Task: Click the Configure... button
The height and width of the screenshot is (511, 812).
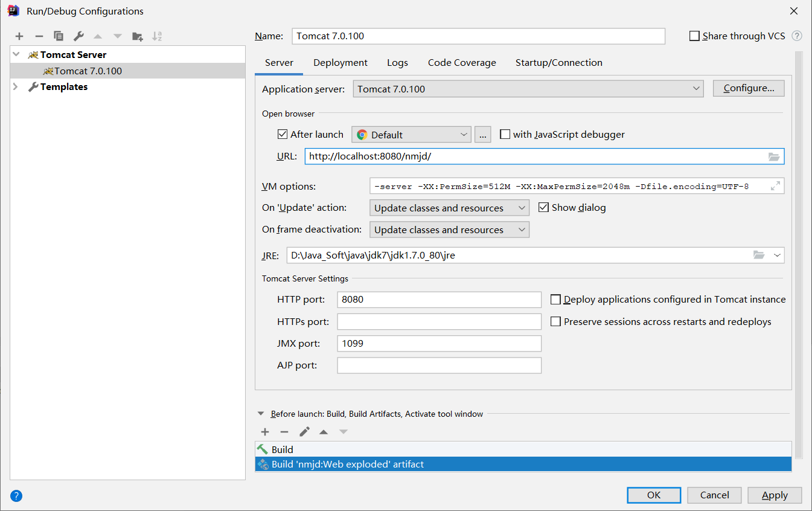Action: pyautogui.click(x=749, y=88)
